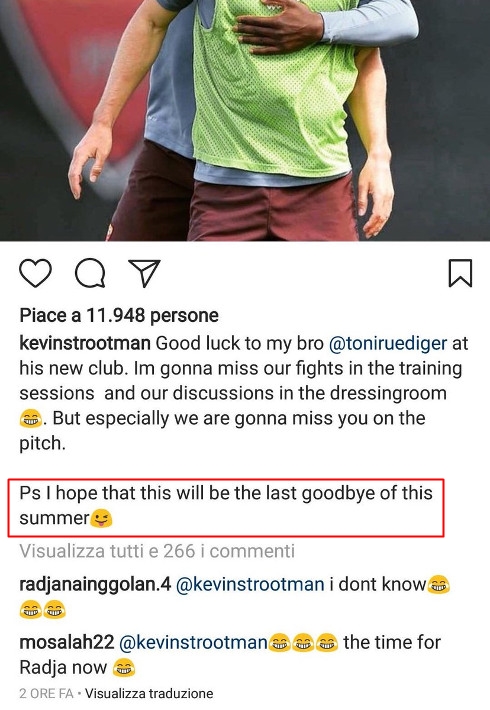Viewport: 490px width, 710px height.
Task: Click Visualizza traduzione link
Action: [x=149, y=693]
